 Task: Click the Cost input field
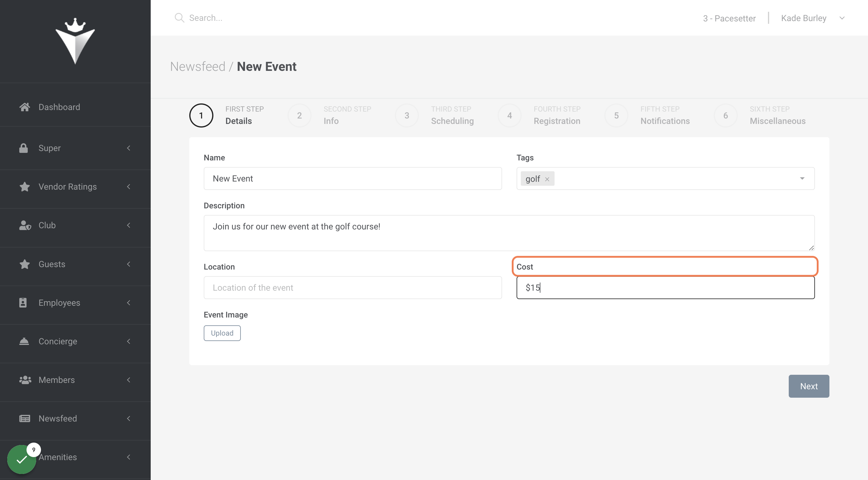coord(665,288)
